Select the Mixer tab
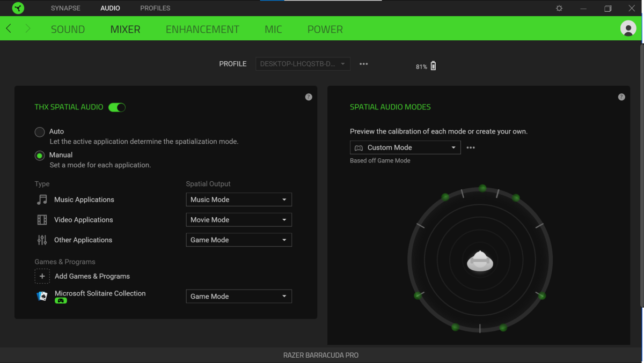The image size is (644, 363). point(125,29)
